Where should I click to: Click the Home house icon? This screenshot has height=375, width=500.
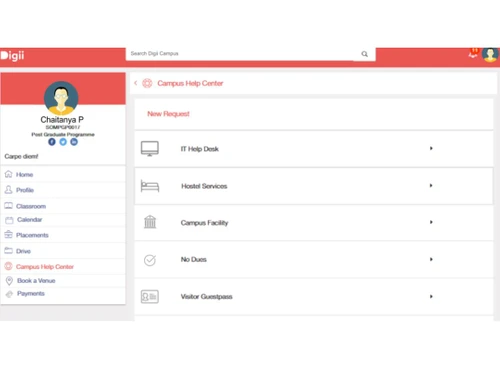click(x=9, y=174)
